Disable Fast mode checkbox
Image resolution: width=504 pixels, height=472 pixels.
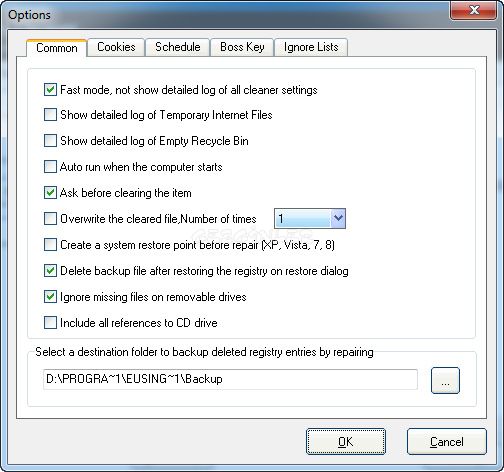click(50, 90)
